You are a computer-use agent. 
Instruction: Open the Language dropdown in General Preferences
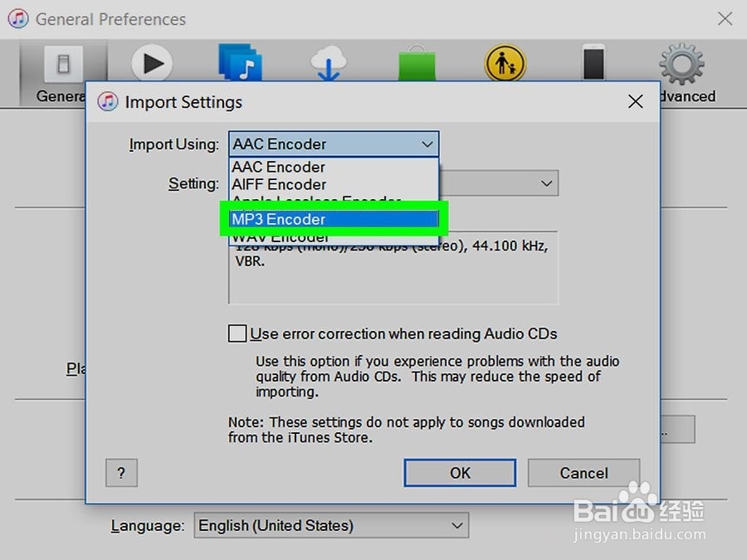331,525
